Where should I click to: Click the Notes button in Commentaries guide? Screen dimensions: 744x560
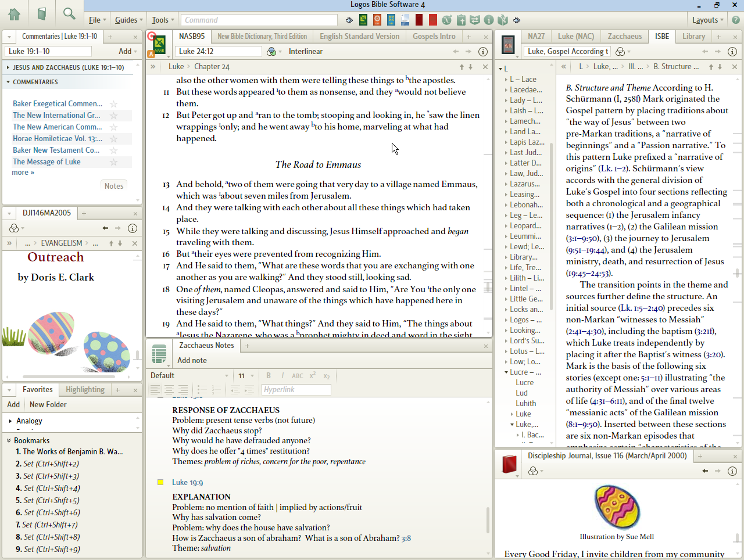(x=114, y=186)
